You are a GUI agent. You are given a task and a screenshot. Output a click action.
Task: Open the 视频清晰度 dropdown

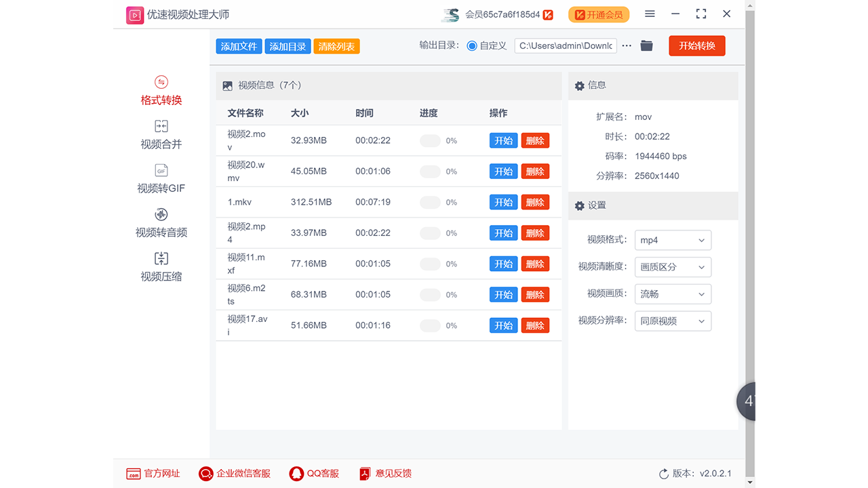[673, 267]
